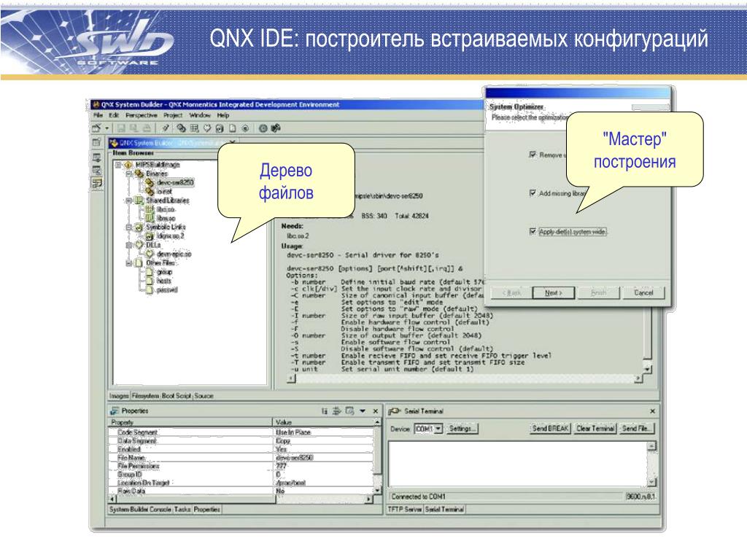Collapse the Shared Libraries tree node
Viewport: 747px width, 560px height.
pyautogui.click(x=128, y=201)
